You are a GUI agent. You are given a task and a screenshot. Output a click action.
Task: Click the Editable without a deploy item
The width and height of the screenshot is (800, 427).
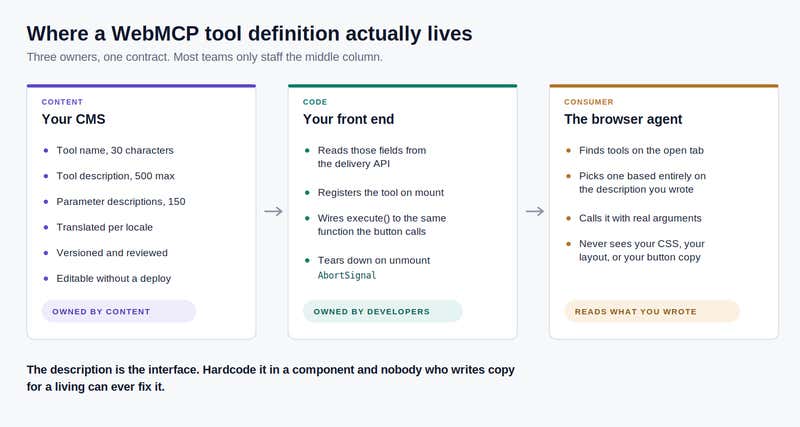(114, 279)
